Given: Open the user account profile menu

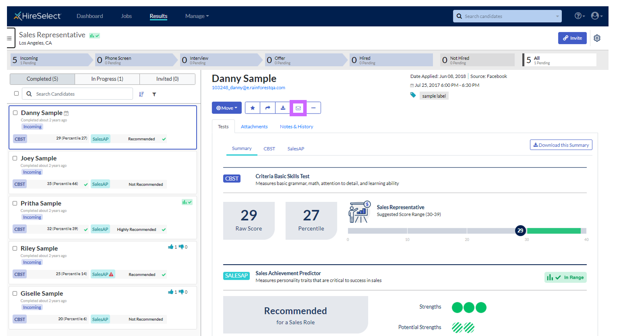Looking at the screenshot, I should (x=597, y=16).
